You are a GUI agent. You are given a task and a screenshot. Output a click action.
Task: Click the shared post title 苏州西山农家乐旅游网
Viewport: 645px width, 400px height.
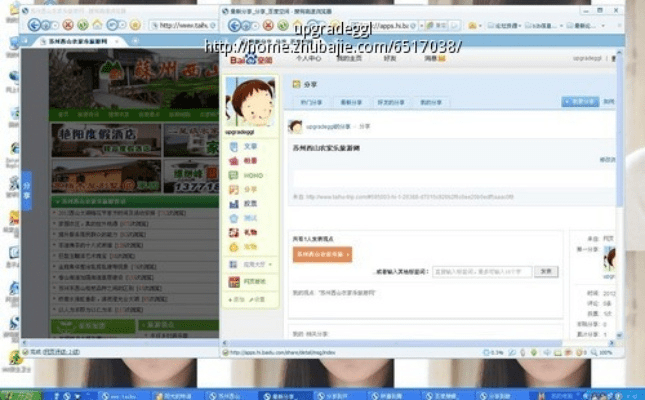pyautogui.click(x=326, y=148)
